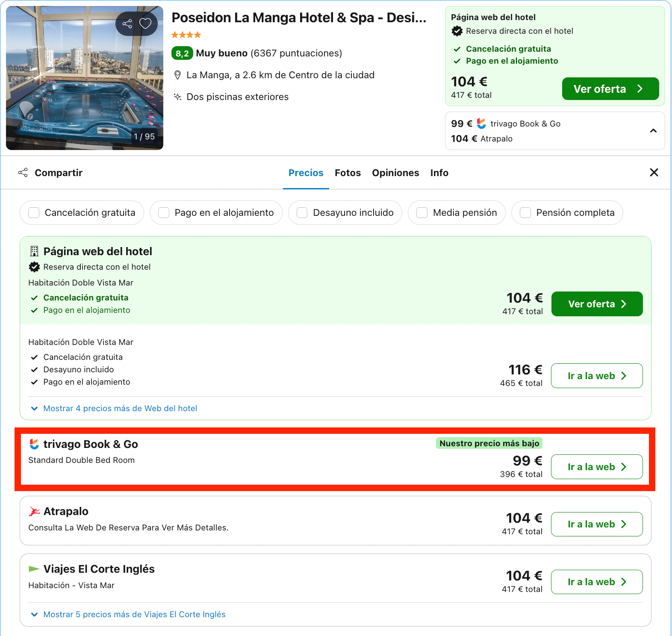Click Ver oferta in Página web del hotel section
The height and width of the screenshot is (636, 672).
[597, 304]
